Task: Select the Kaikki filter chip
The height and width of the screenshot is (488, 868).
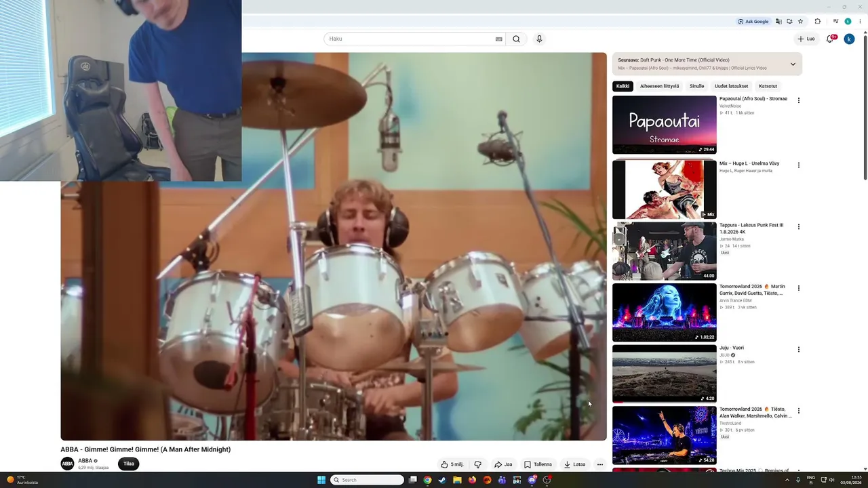Action: [x=623, y=86]
